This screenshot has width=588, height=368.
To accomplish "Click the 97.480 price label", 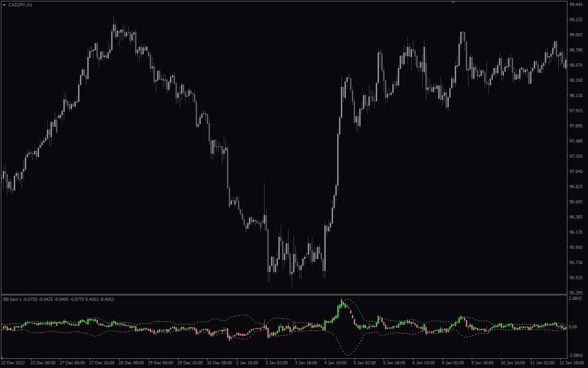I will pos(576,141).
